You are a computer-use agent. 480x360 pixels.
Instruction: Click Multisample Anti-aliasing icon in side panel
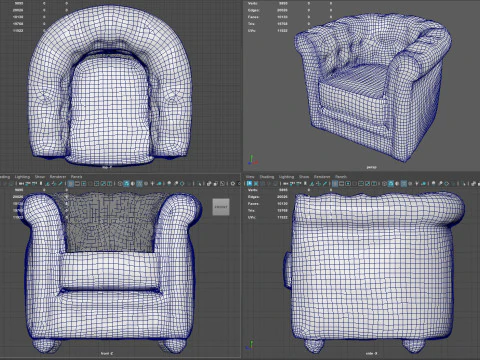pyautogui.click(x=446, y=184)
